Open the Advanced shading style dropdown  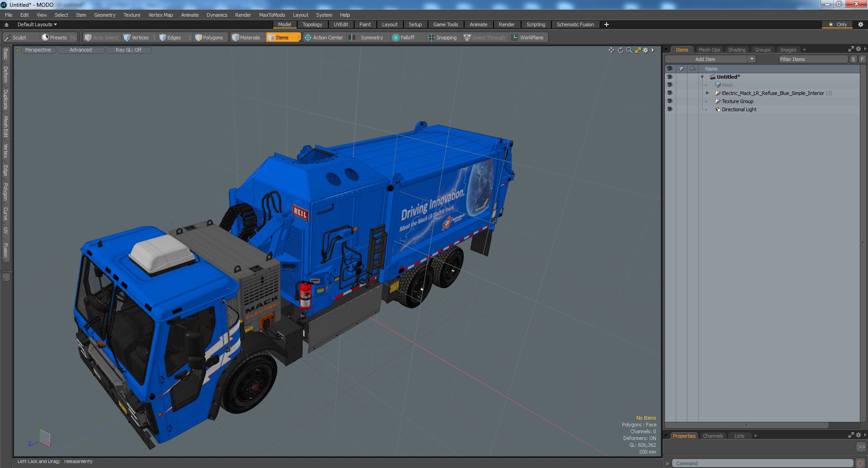point(81,50)
